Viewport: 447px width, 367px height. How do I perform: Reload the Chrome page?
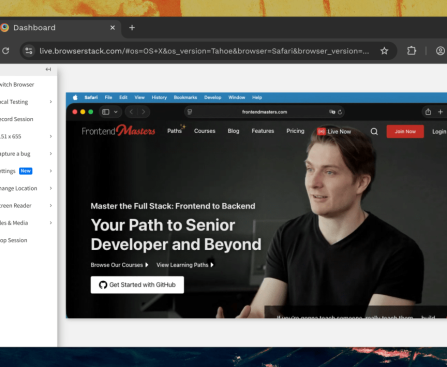point(6,51)
